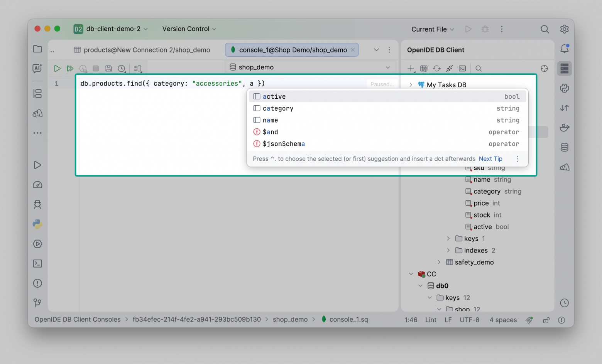Click the Database cylinder icon in right sidebar
The image size is (602, 364).
[x=565, y=147]
